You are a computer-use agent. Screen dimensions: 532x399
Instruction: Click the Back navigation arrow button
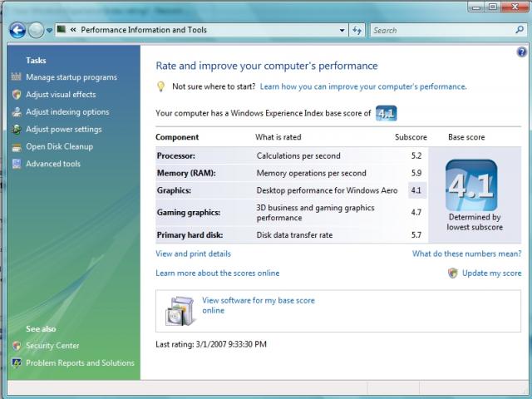[17, 30]
